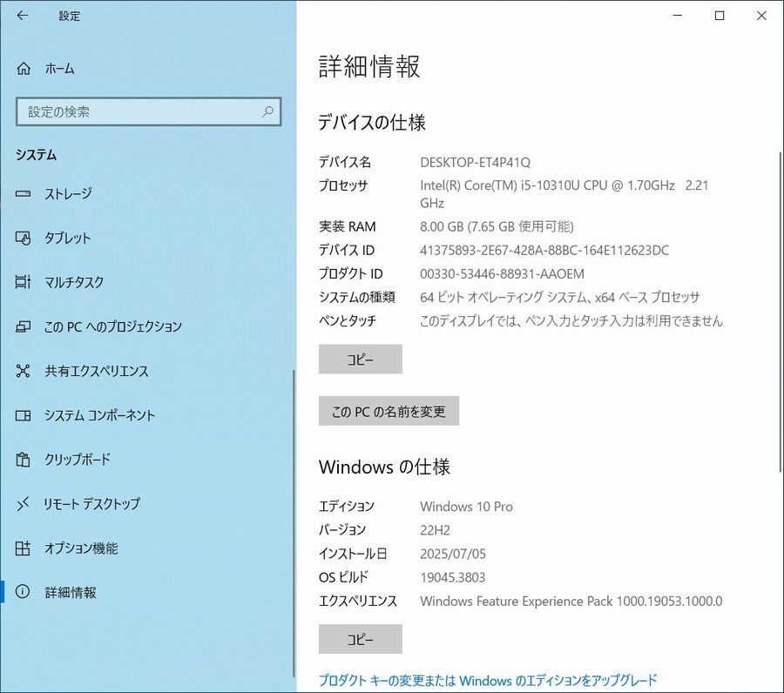The image size is (784, 693).
Task: Click the Clipboard (クリップボード) icon
Action: click(x=23, y=459)
